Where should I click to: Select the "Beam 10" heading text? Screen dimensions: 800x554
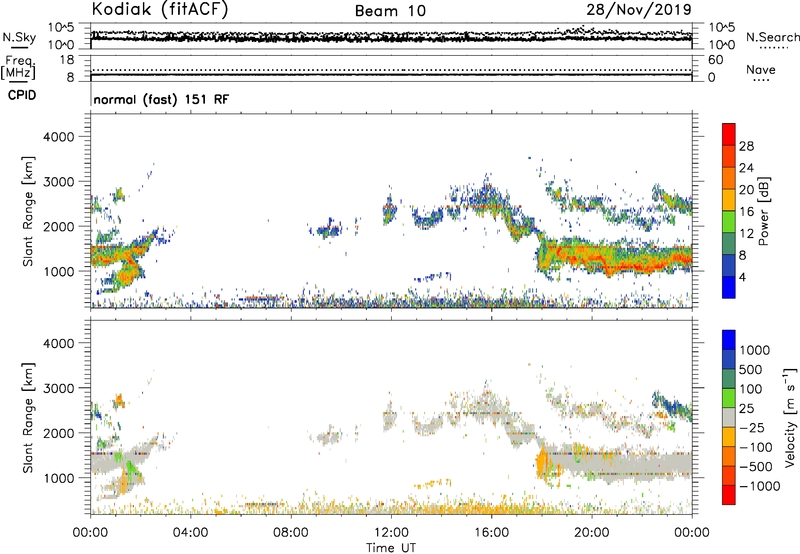[390, 11]
